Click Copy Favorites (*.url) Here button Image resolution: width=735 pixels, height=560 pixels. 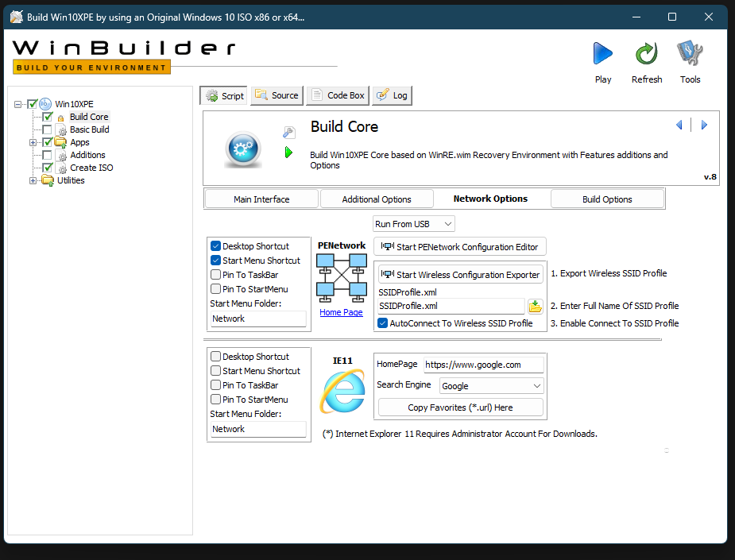click(460, 407)
